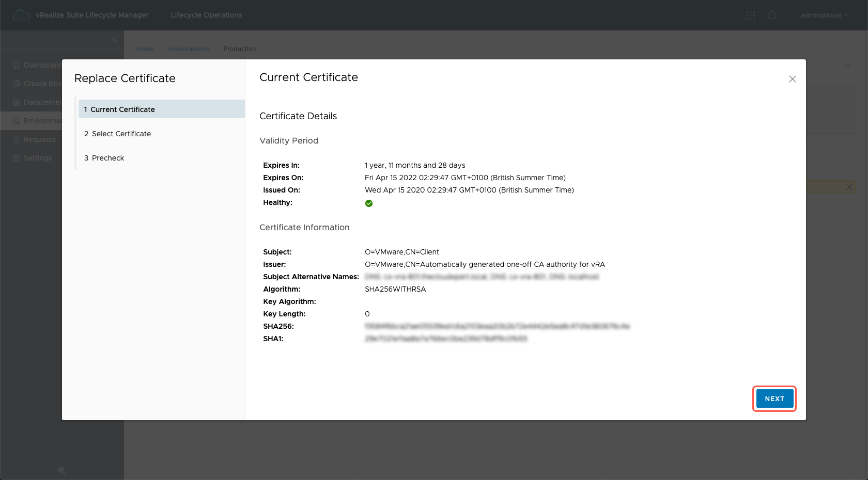Screen dimensions: 868x480
Task: Click the Create Environment sidebar icon
Action: (x=17, y=84)
